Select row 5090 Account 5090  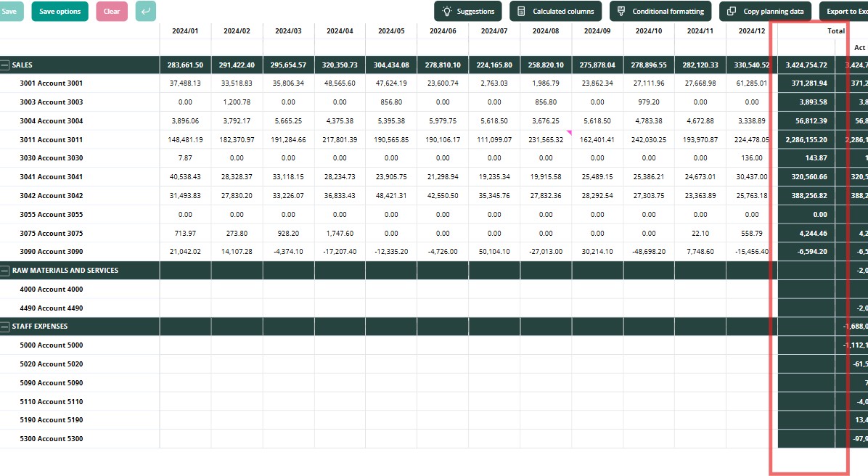coord(51,383)
